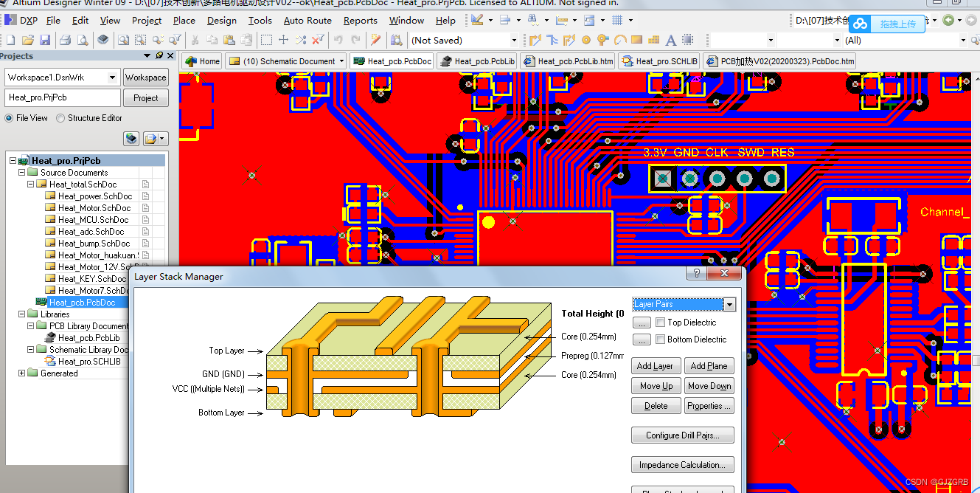Screen dimensions: 980x493
Task: Select the Save document icon
Action: pos(46,41)
